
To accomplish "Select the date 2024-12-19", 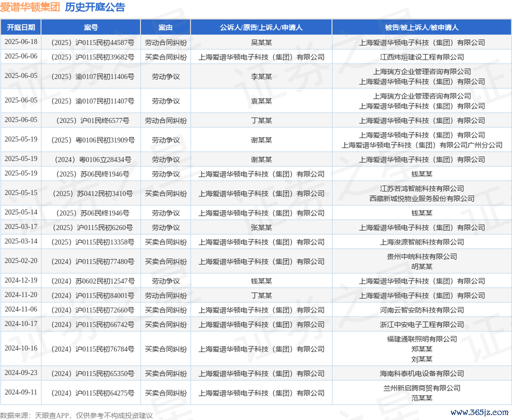I will (21, 280).
